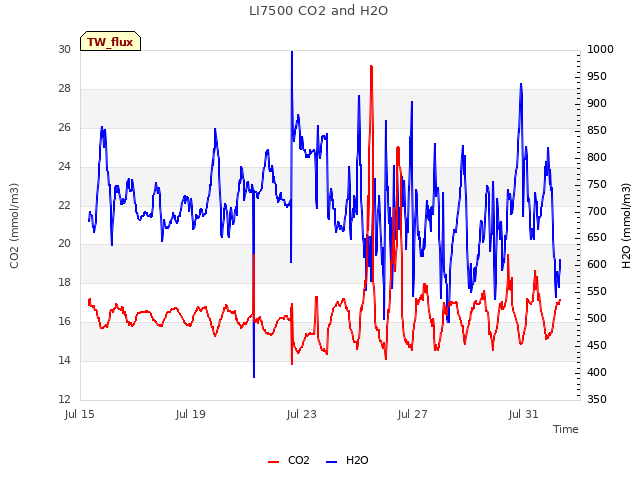Click the lowest blue H2O dip near 400
The image size is (640, 480).
(x=254, y=376)
